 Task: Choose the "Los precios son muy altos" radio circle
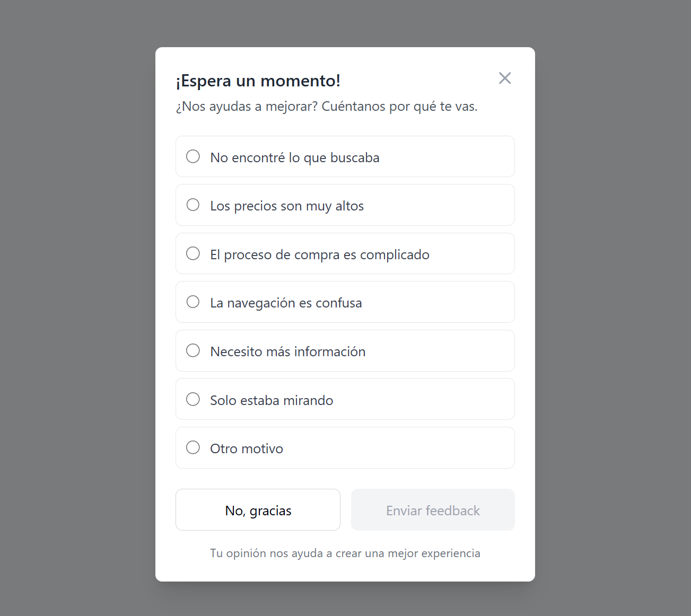click(x=193, y=205)
